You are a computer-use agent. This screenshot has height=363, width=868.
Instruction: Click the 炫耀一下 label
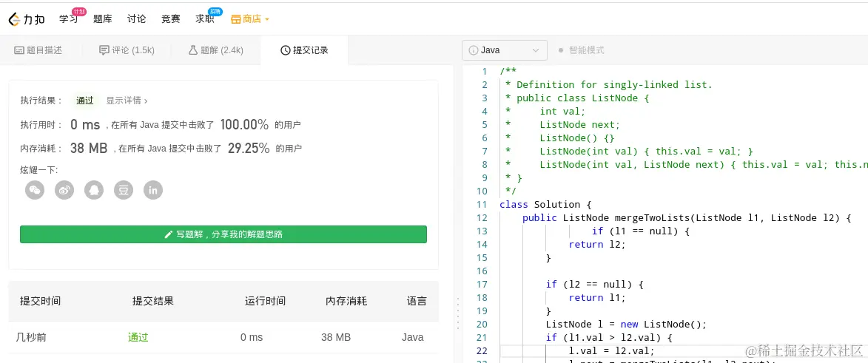coord(38,169)
